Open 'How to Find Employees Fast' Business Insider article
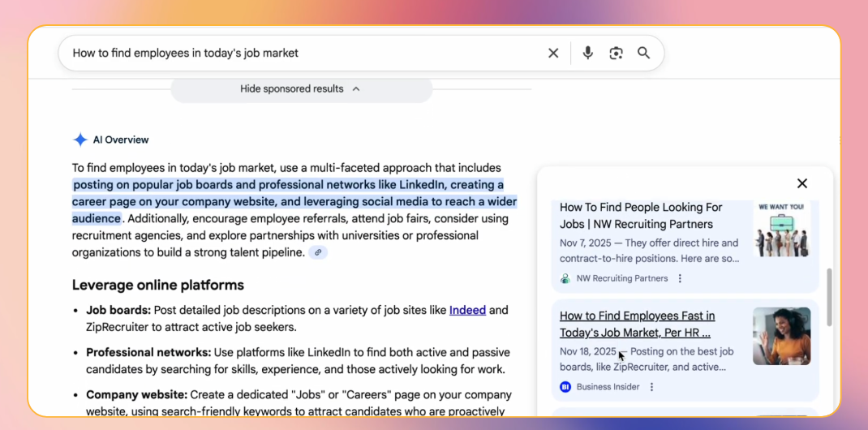Image resolution: width=868 pixels, height=430 pixels. 637,325
